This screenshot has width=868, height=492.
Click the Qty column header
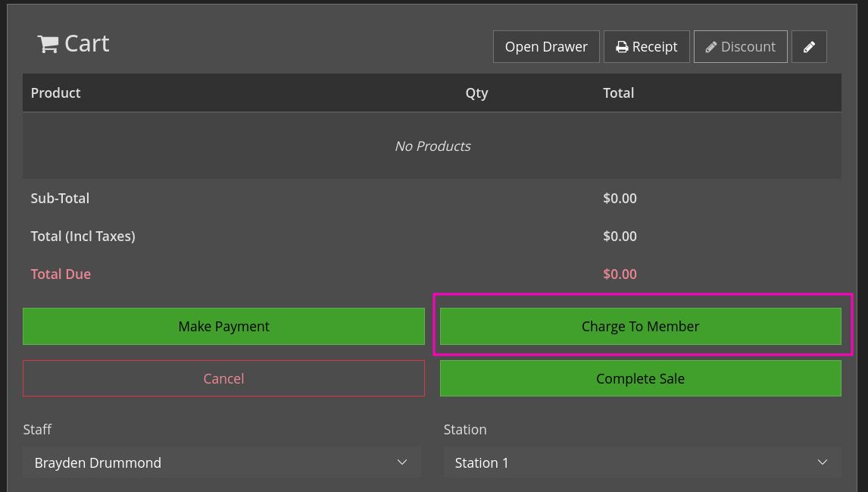click(476, 93)
